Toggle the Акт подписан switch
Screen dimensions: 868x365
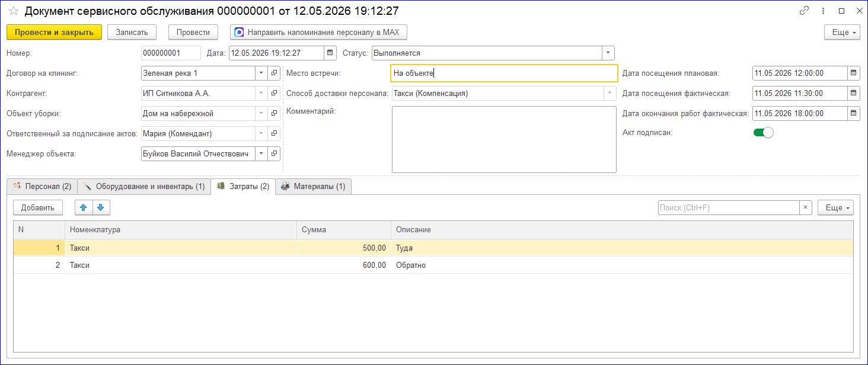tap(764, 133)
